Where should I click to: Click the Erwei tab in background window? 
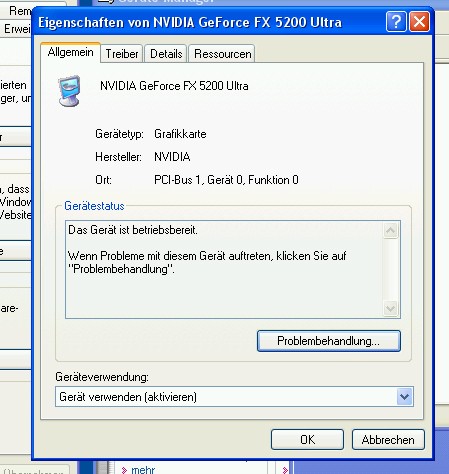[x=16, y=29]
